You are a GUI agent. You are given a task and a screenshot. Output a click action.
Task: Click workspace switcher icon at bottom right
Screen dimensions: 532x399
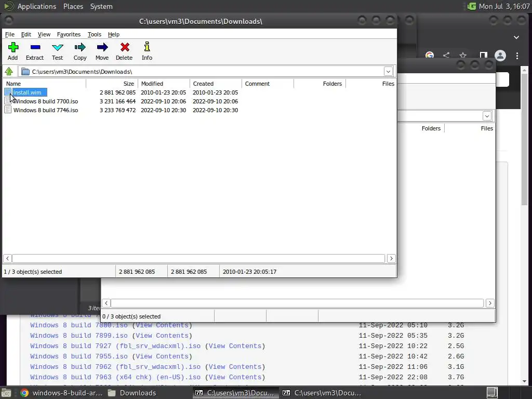[492, 393]
